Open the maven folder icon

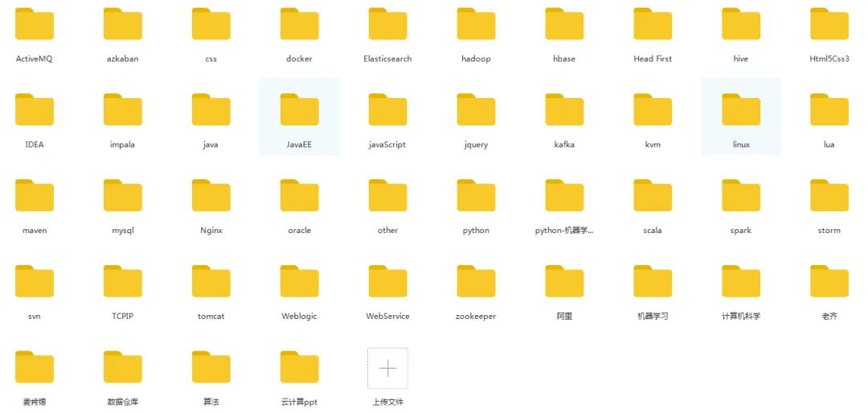click(35, 195)
